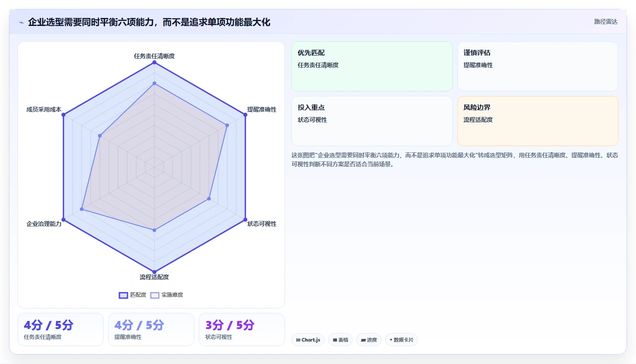Click the description paragraph starting 这张图把
Image resolution: width=636 pixels, height=364 pixels.
pos(455,160)
